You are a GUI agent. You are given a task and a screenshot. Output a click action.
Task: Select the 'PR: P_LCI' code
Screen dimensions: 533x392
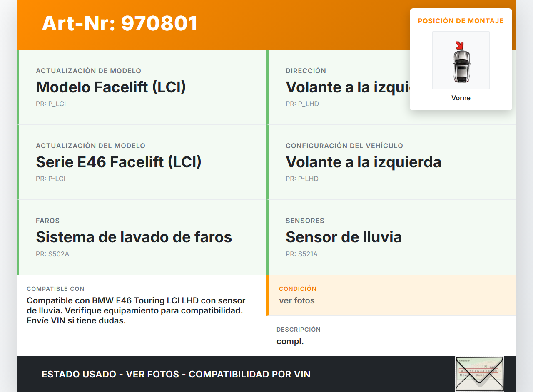pyautogui.click(x=51, y=104)
